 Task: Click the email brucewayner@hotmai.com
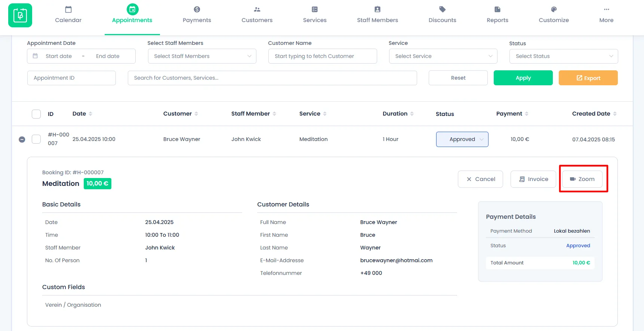pos(396,260)
